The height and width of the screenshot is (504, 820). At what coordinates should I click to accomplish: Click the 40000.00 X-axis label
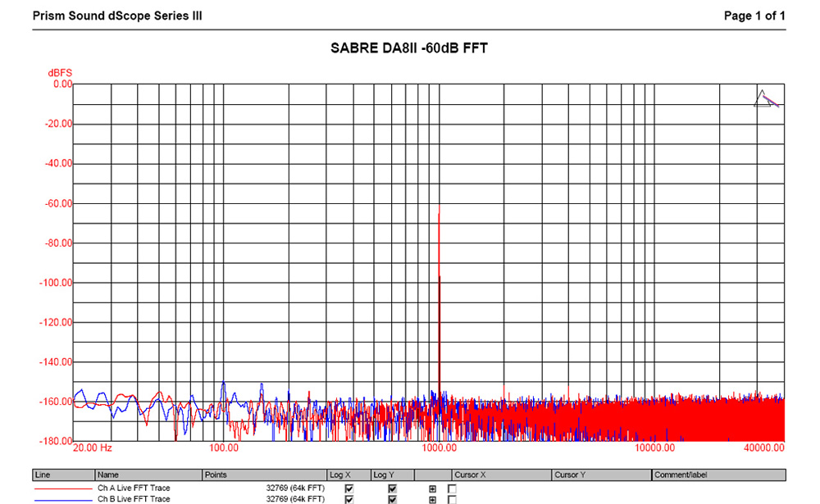click(764, 447)
